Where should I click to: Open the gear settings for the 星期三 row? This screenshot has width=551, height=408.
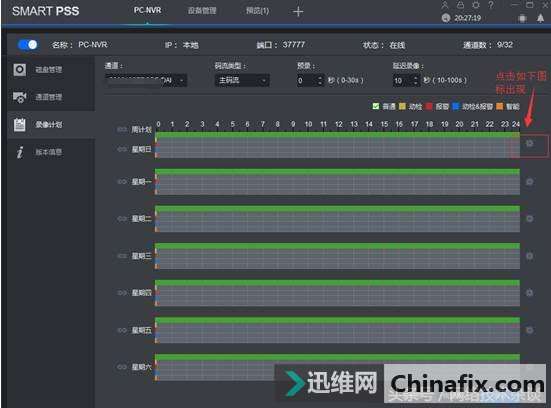(x=530, y=256)
